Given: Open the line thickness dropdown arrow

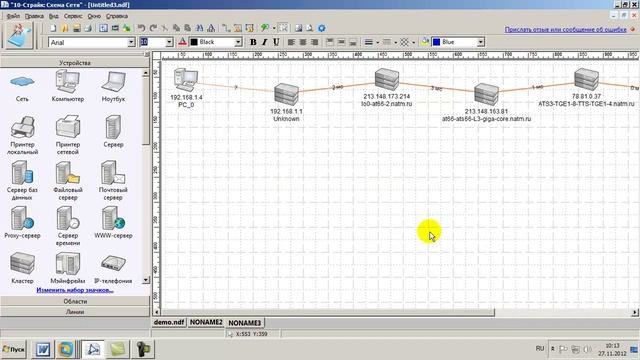Looking at the screenshot, I should coord(378,42).
